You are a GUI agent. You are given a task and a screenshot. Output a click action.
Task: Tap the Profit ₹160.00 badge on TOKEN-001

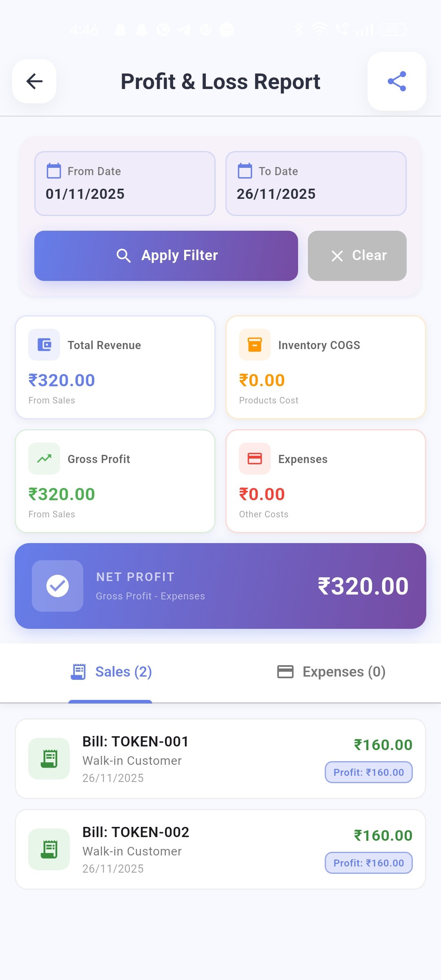click(x=368, y=772)
